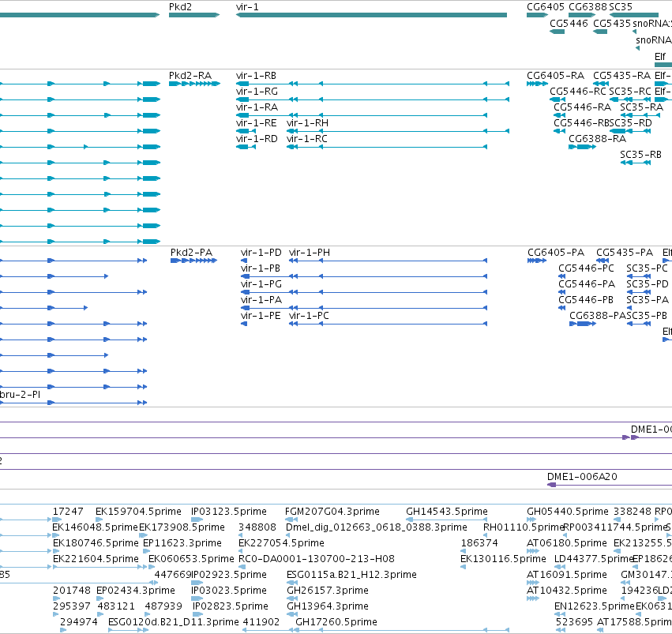
Task: Click transcript SC35-RA
Action: pos(641,107)
